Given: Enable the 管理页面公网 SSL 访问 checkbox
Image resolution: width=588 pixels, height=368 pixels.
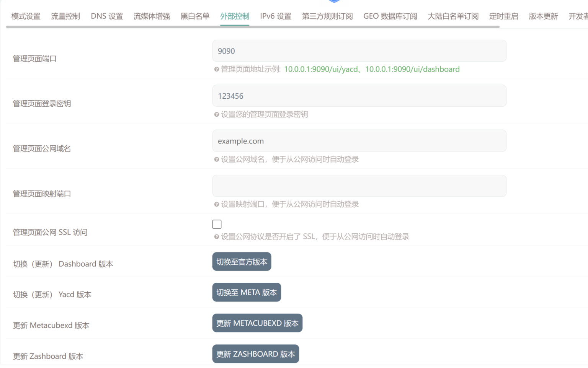Looking at the screenshot, I should tap(217, 224).
